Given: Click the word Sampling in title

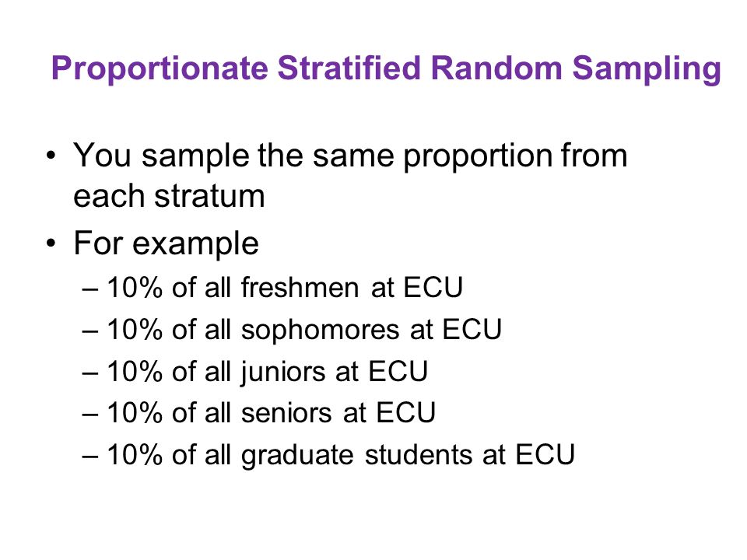Looking at the screenshot, I should (647, 69).
